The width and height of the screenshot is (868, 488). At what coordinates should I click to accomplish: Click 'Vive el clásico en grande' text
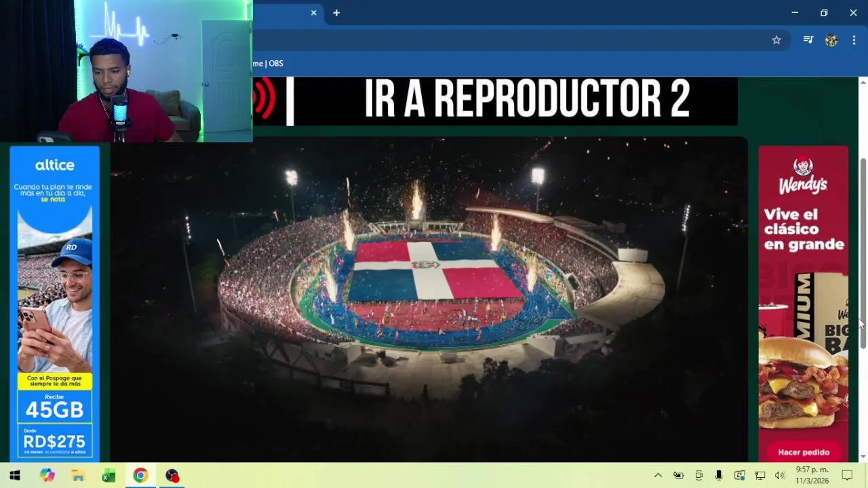tap(804, 229)
